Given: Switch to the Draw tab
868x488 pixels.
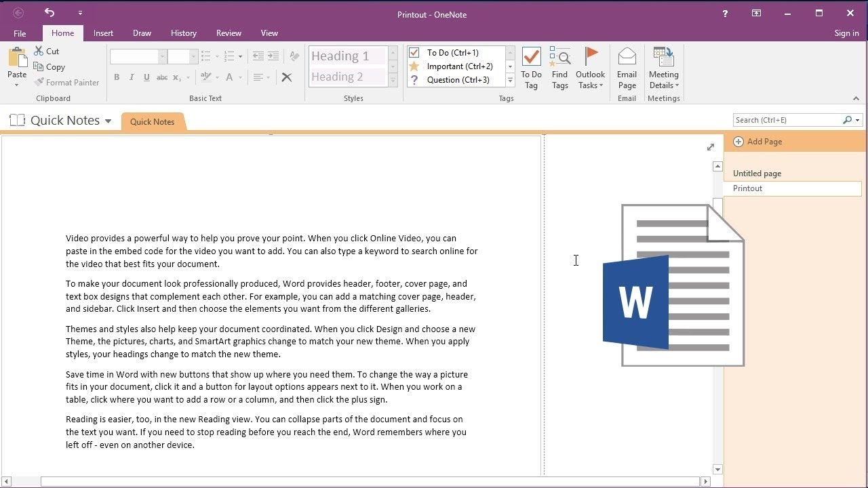Looking at the screenshot, I should click(142, 33).
